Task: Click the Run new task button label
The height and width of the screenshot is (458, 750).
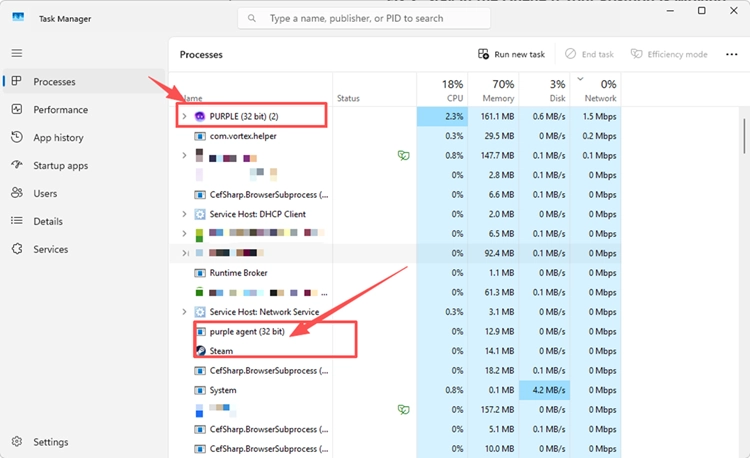Action: click(x=519, y=55)
